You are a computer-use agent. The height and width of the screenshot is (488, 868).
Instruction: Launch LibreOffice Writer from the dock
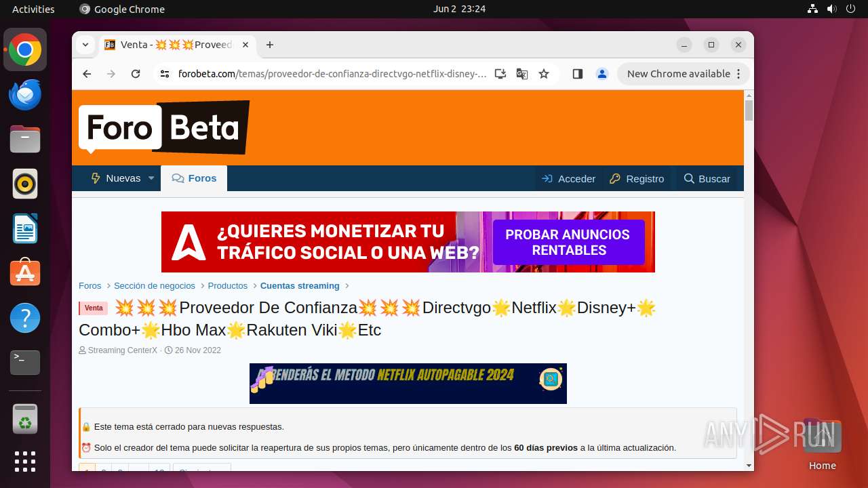pyautogui.click(x=25, y=228)
